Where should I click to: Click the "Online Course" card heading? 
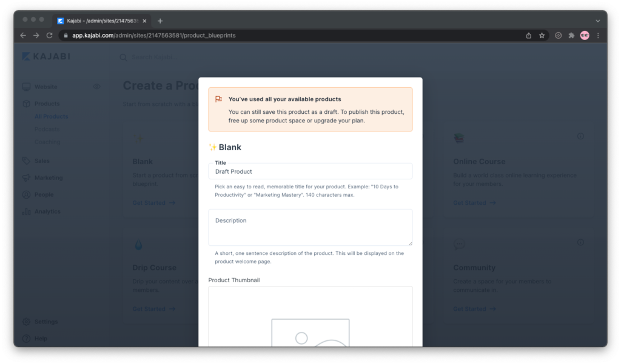pyautogui.click(x=479, y=162)
